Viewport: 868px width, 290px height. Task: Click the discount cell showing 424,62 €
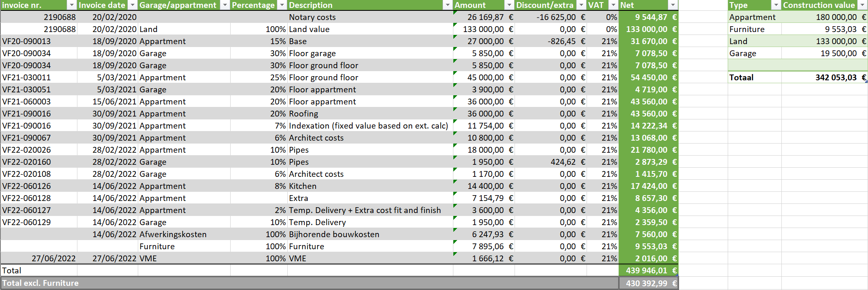pyautogui.click(x=551, y=162)
